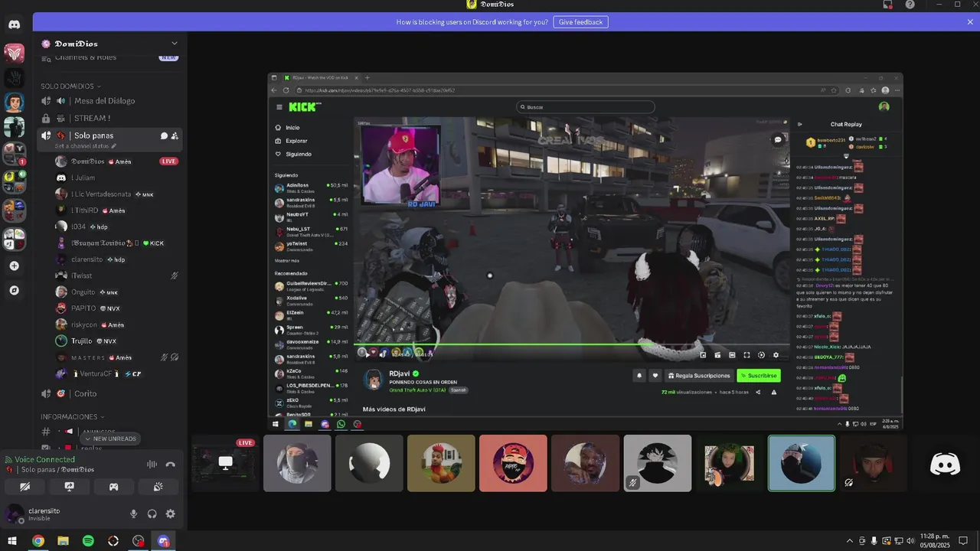Select l TithiRD in the voice list
The image size is (980, 551).
[x=116, y=210]
